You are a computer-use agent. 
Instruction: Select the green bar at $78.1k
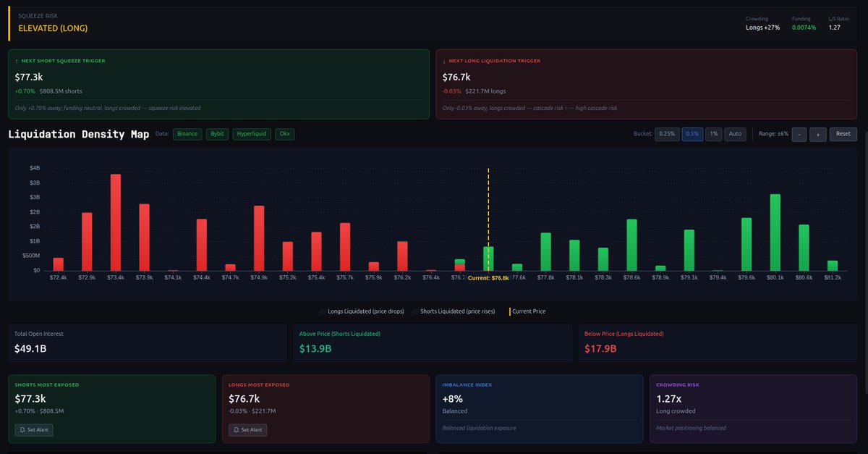click(x=574, y=255)
